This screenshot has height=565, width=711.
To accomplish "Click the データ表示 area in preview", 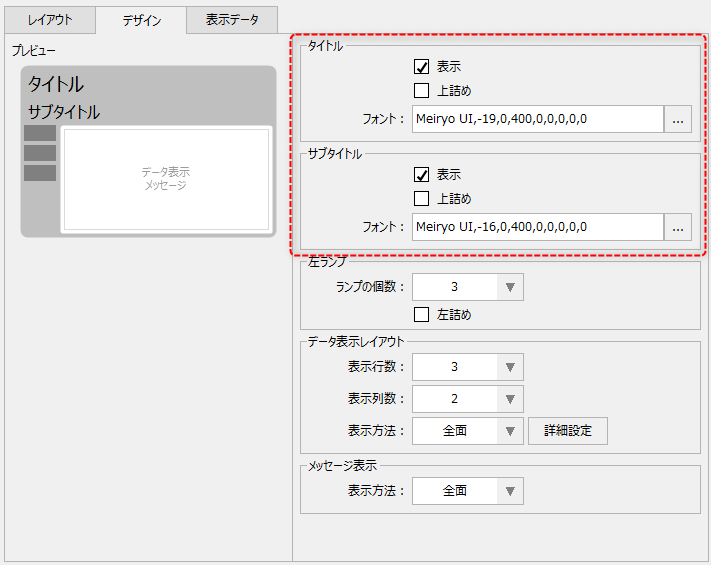I will tap(165, 179).
